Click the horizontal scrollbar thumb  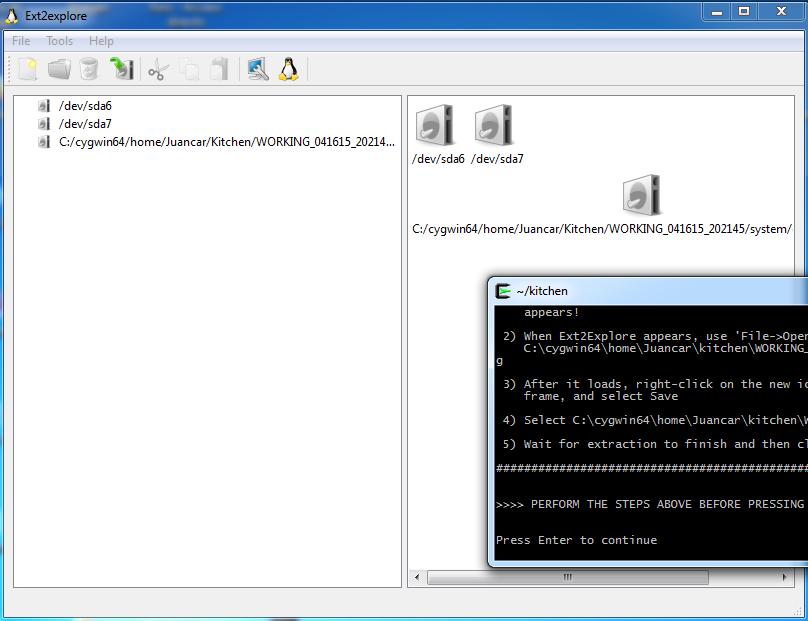tap(567, 577)
